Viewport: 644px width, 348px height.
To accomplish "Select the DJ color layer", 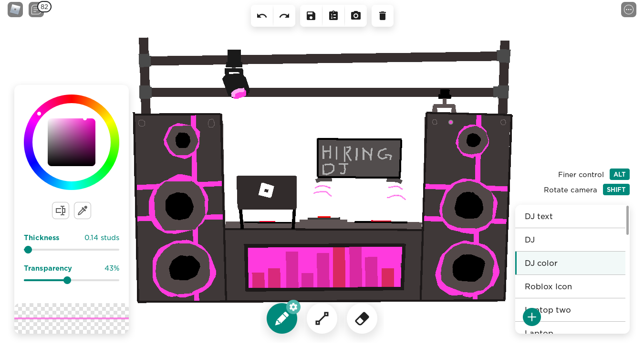I will tap(570, 263).
